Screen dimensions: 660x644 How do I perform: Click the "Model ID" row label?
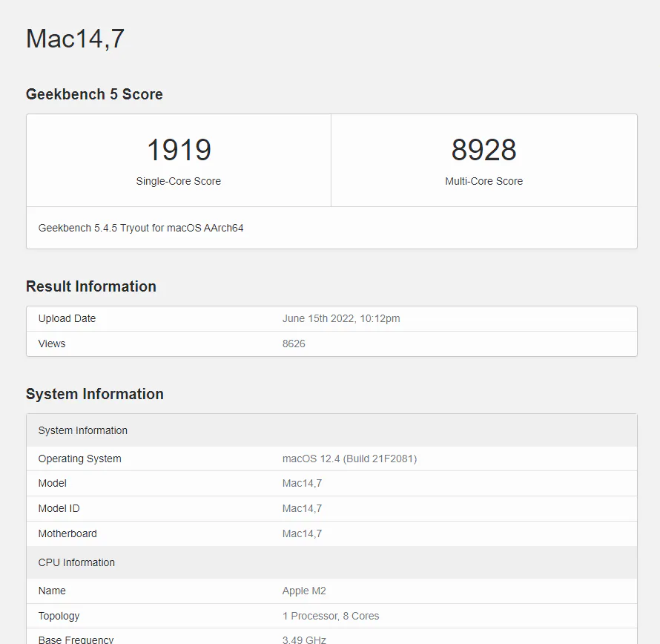pyautogui.click(x=59, y=508)
